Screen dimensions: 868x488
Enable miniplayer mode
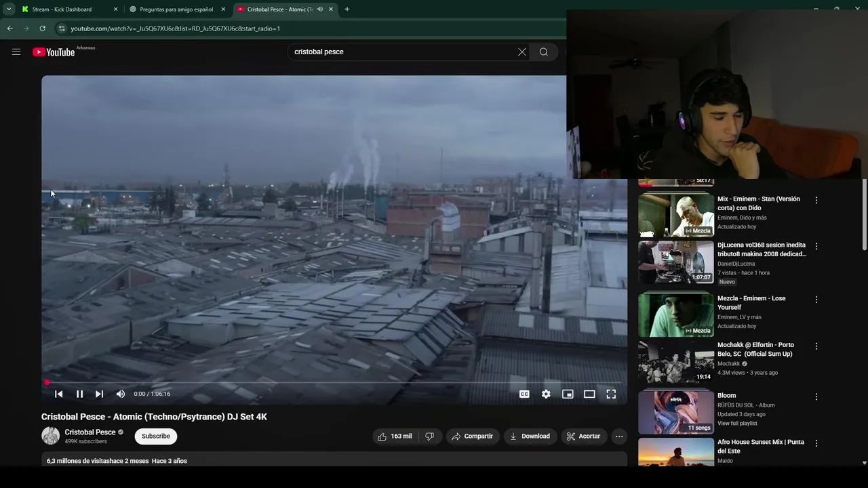[568, 394]
